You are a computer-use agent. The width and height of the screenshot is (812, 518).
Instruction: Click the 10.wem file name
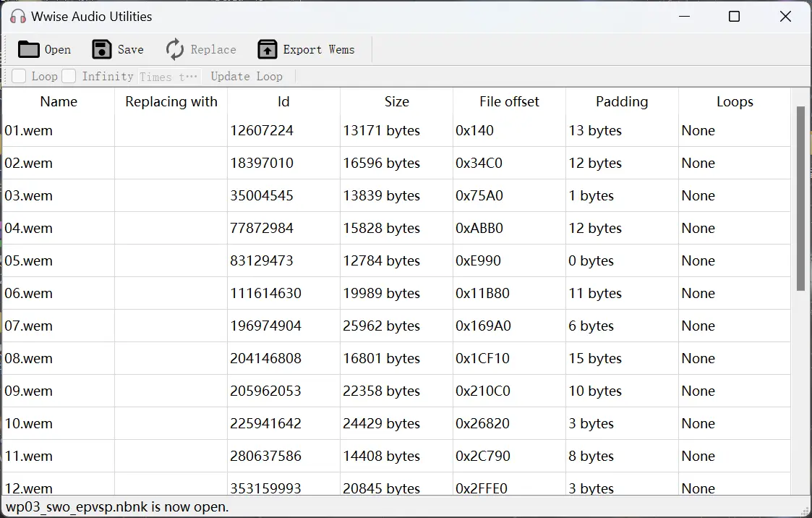tap(29, 424)
